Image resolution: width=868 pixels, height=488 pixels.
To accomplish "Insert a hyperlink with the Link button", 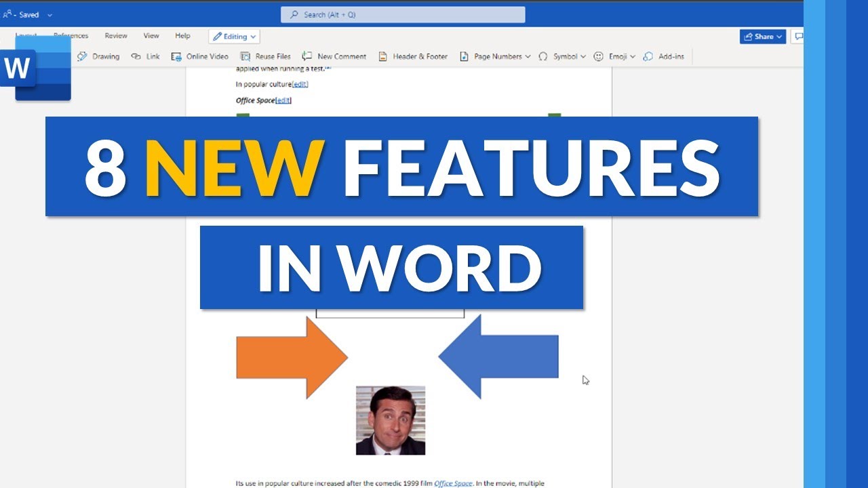I will 145,56.
